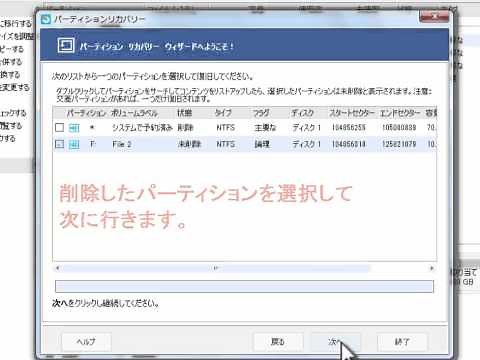Click the wizard icon in the blue welcome banner

(66, 46)
